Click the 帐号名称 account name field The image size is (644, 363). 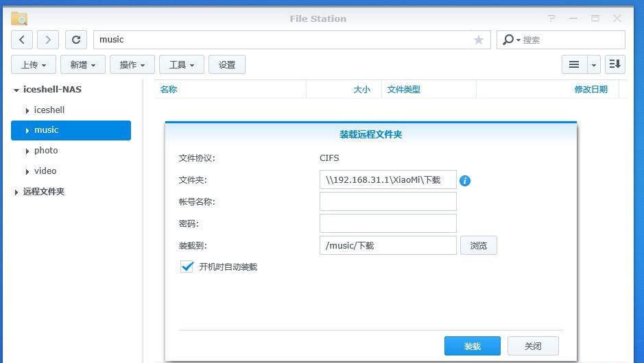pos(387,201)
